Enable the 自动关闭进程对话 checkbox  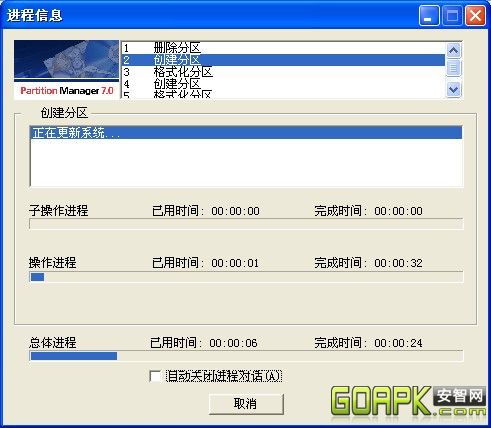tap(155, 376)
